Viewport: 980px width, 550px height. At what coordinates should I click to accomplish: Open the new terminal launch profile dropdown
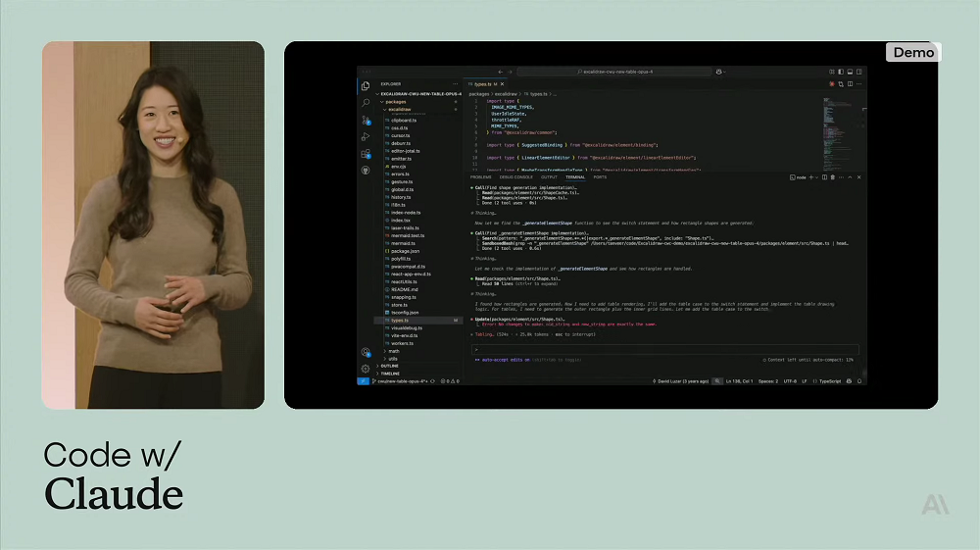816,177
